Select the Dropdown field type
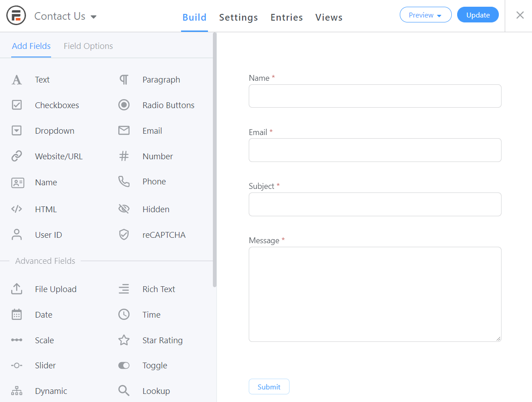The image size is (532, 402). click(54, 131)
